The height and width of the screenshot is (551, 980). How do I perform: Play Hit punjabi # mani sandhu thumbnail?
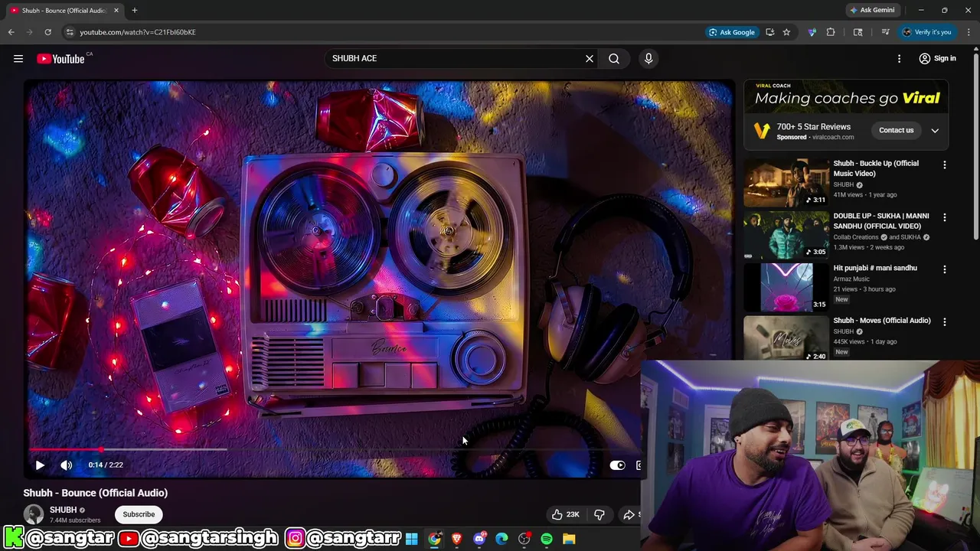786,288
